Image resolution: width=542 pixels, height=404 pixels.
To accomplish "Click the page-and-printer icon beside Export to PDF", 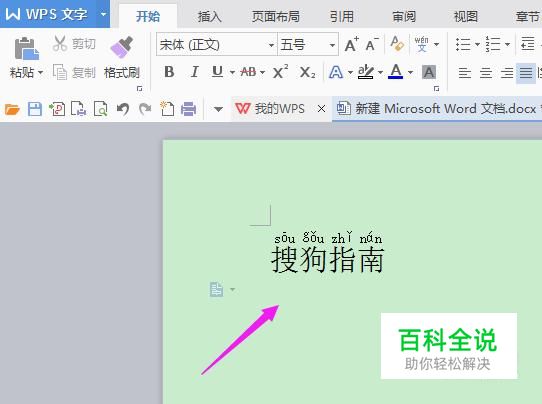I will pyautogui.click(x=78, y=109).
